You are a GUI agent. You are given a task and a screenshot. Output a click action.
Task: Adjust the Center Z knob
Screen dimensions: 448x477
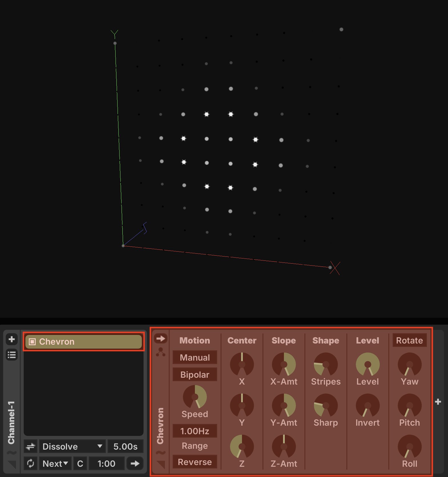(242, 446)
